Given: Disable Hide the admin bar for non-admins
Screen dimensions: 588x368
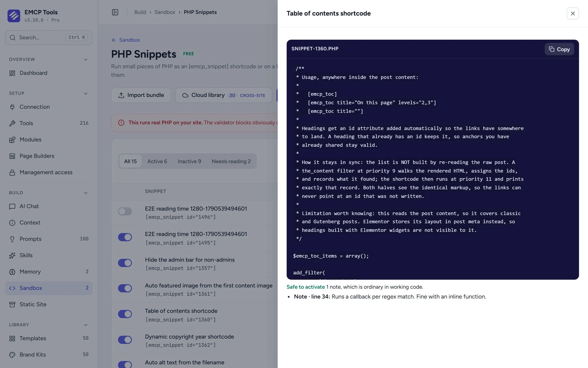Looking at the screenshot, I should pos(125,263).
